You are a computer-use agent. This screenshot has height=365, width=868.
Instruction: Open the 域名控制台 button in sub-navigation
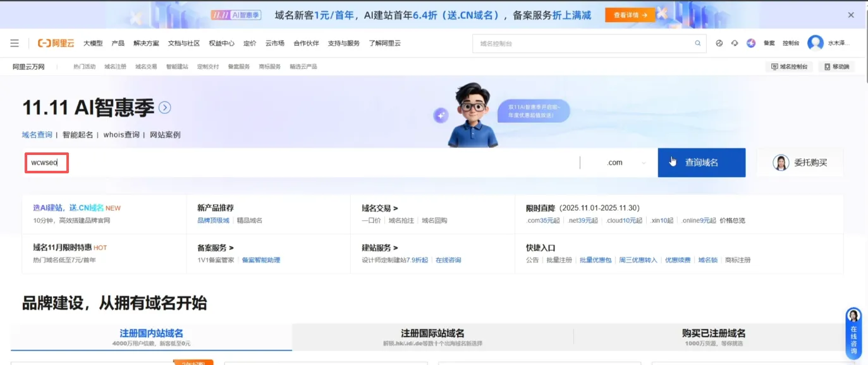789,66
